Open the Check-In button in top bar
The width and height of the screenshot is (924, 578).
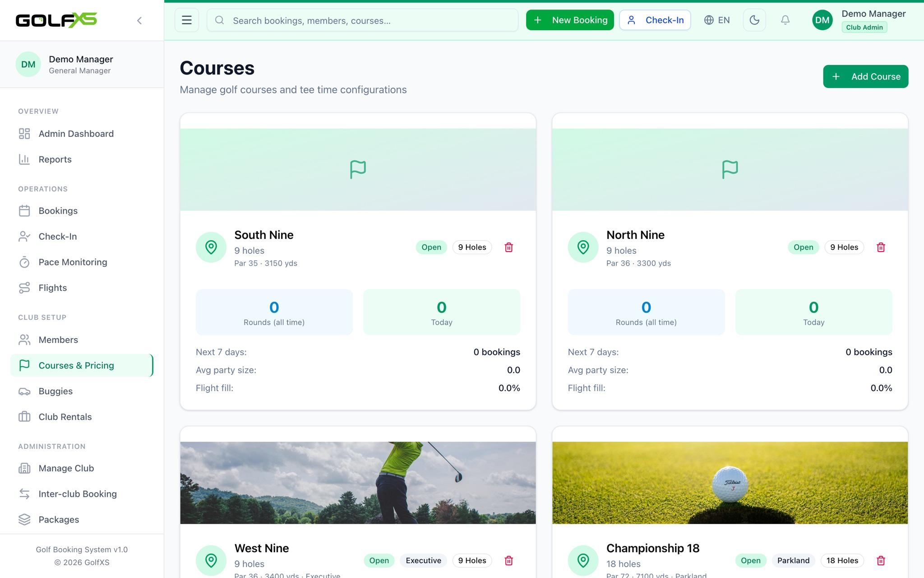pyautogui.click(x=655, y=20)
